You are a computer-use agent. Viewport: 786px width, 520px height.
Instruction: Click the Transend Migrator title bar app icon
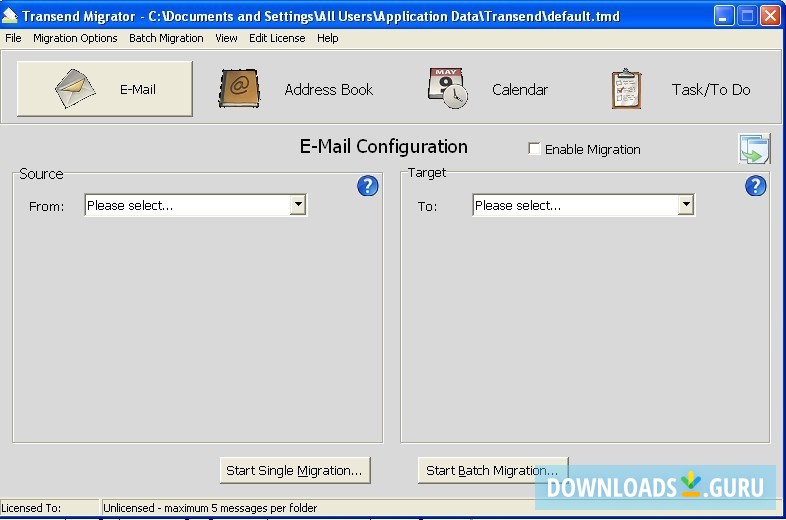click(x=10, y=16)
